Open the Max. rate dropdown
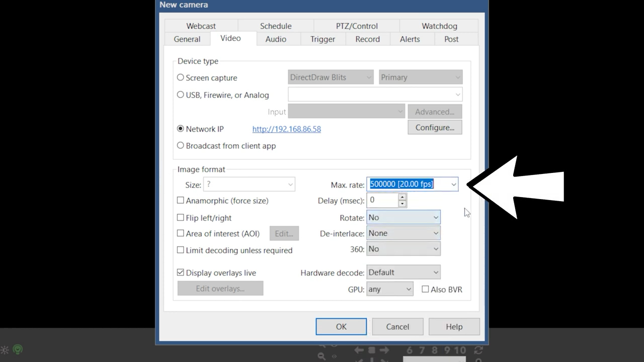 (453, 185)
